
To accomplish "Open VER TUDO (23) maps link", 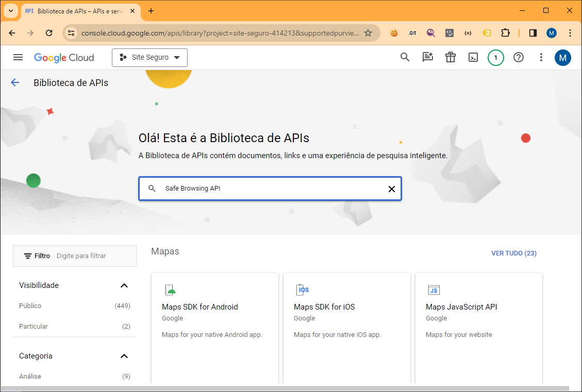I will pos(514,253).
